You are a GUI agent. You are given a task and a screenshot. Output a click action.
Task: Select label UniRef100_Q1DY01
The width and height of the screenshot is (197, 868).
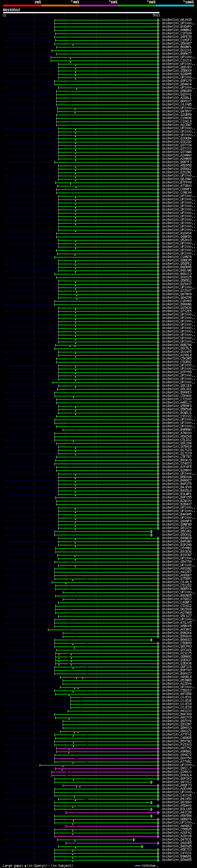tap(177, 94)
